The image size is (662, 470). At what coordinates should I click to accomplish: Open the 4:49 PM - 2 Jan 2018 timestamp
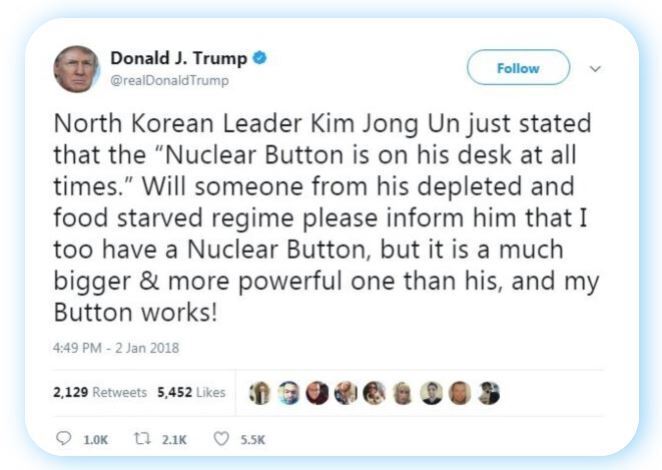[x=116, y=348]
